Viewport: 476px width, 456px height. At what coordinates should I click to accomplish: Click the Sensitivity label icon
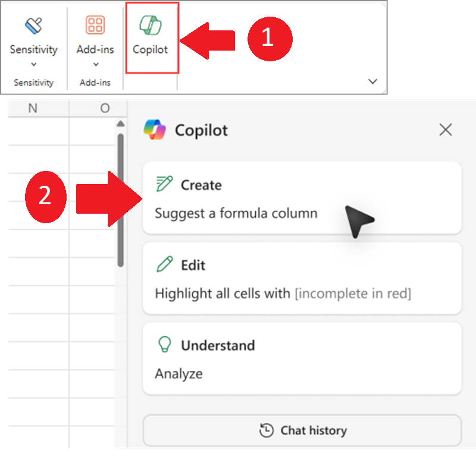pyautogui.click(x=33, y=26)
